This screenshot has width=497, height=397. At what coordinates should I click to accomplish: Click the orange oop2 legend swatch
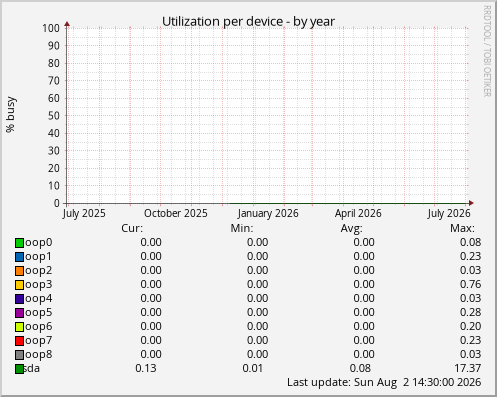point(19,271)
